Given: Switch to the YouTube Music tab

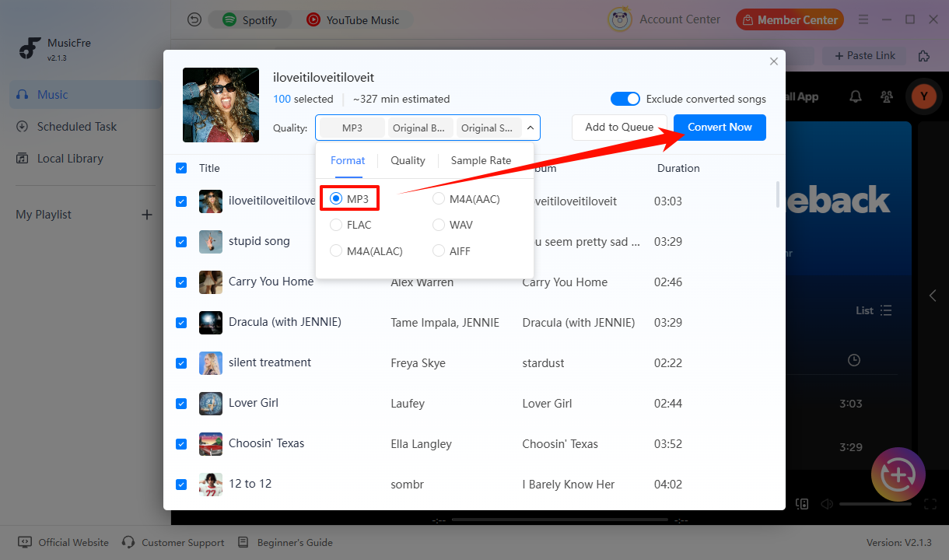Looking at the screenshot, I should coord(354,20).
